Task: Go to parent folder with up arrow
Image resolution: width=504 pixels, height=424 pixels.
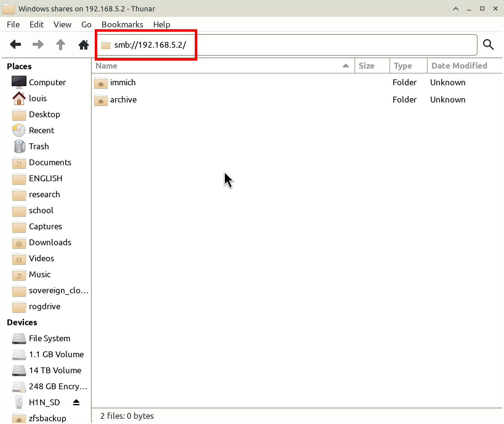Action: [x=61, y=45]
